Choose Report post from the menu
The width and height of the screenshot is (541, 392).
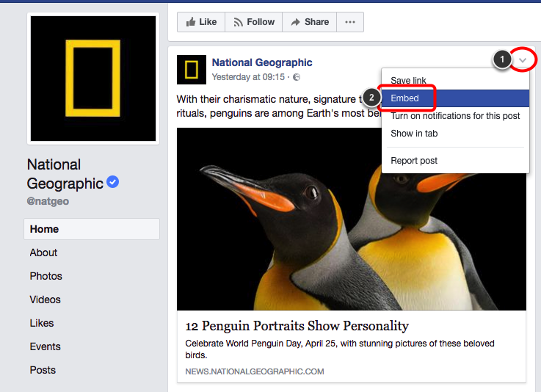point(455,161)
